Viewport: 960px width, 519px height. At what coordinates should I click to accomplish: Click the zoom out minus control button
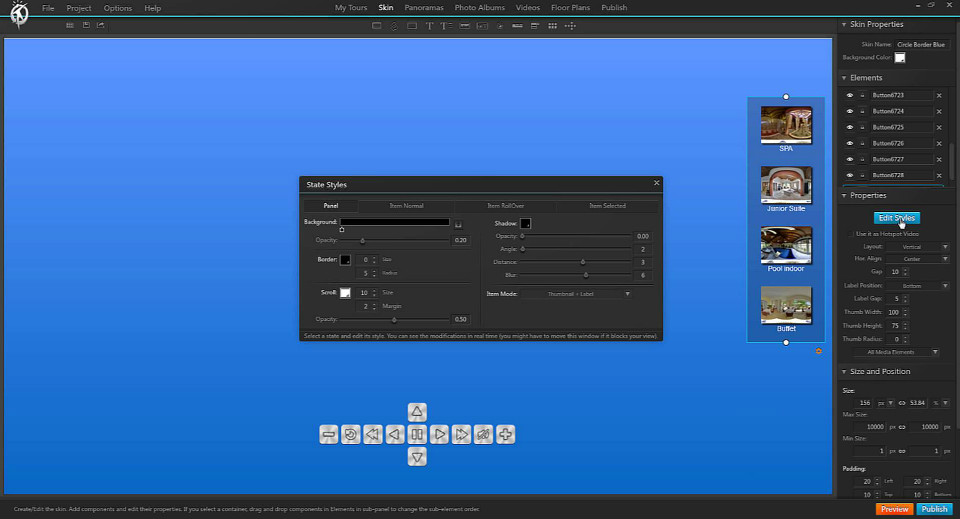(328, 434)
